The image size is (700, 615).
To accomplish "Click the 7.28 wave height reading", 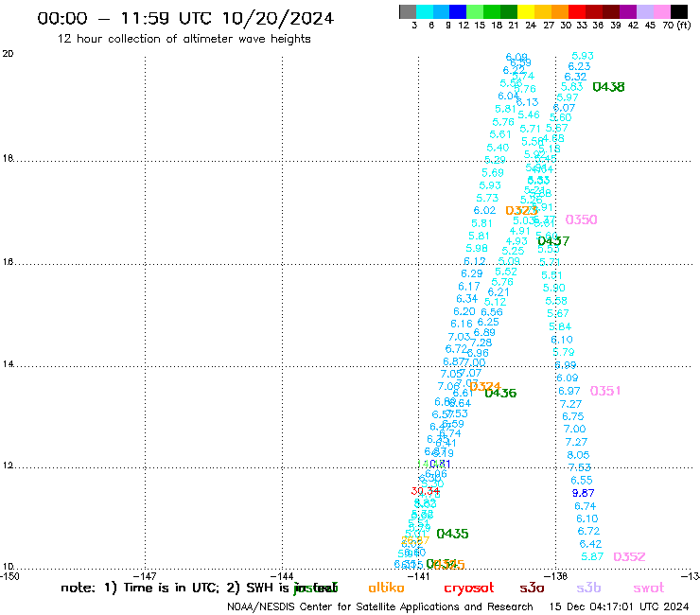I will coord(481,343).
